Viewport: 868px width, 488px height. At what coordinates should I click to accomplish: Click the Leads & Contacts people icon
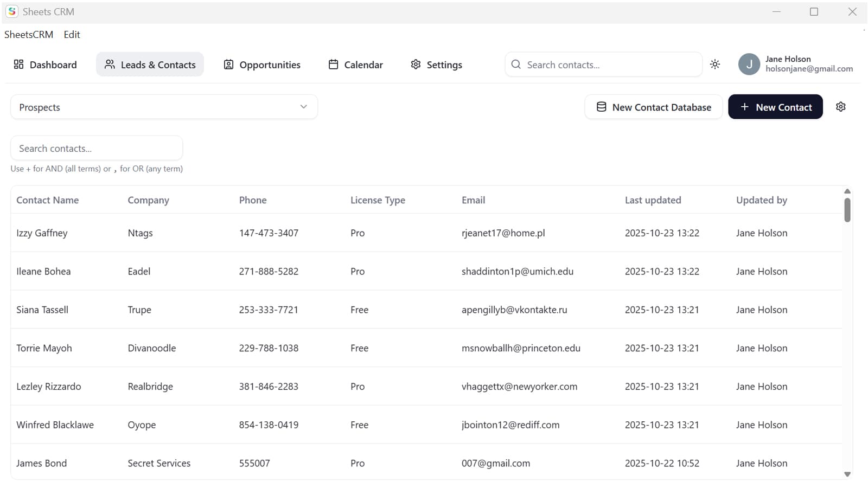(x=110, y=65)
